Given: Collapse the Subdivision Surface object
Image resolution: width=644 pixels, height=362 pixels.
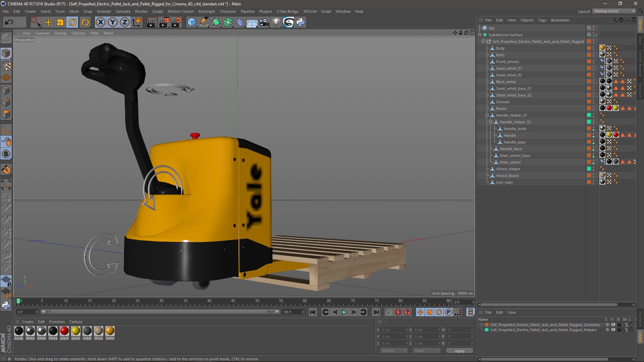Looking at the screenshot, I should (x=480, y=35).
